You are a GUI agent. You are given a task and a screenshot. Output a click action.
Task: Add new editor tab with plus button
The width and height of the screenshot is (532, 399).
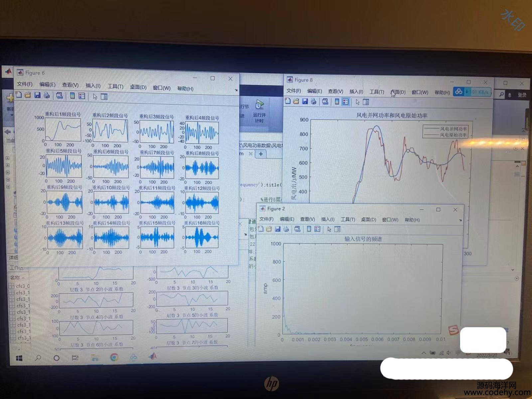[x=261, y=154]
